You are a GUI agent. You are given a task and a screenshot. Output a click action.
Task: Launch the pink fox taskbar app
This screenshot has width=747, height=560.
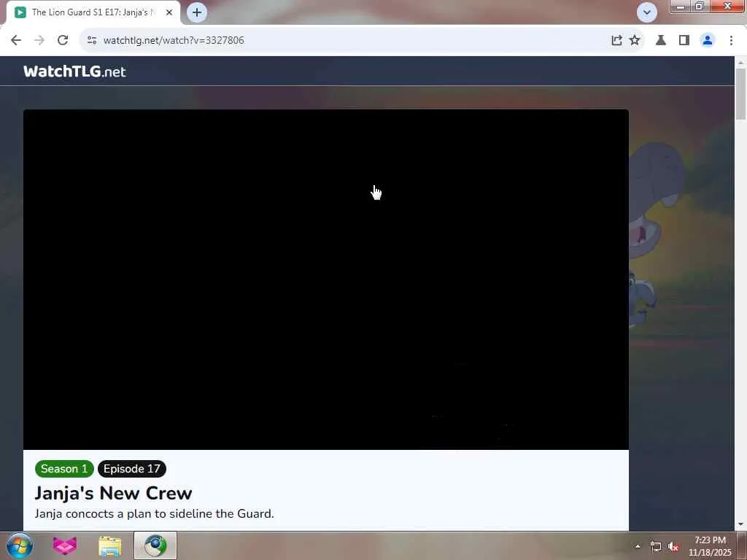coord(65,545)
